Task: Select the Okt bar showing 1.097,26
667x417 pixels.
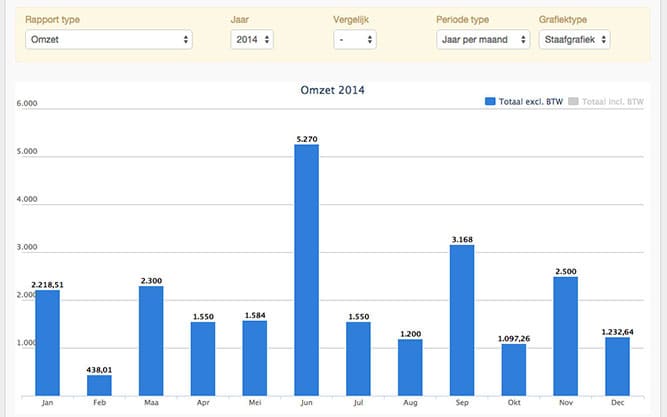Action: click(x=514, y=369)
